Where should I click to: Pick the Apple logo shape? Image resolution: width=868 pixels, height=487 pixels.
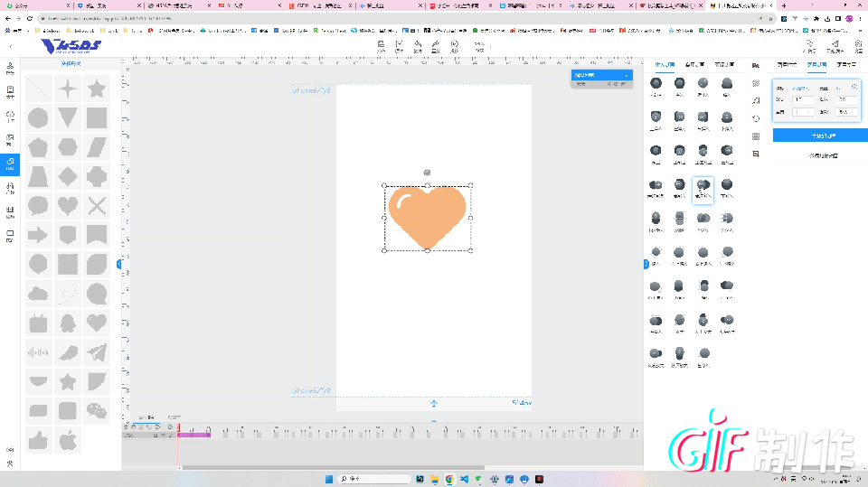pyautogui.click(x=68, y=441)
